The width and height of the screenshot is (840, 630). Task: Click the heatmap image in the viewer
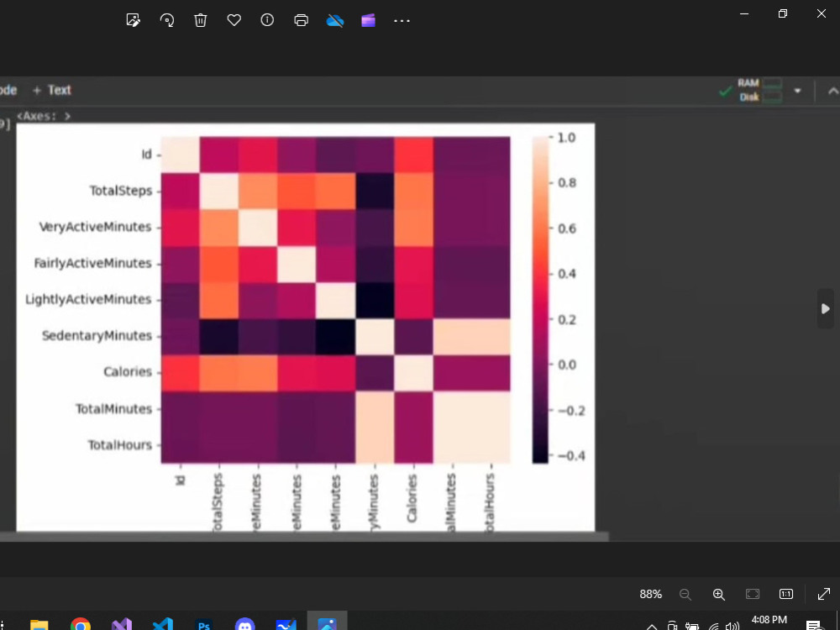coord(306,328)
